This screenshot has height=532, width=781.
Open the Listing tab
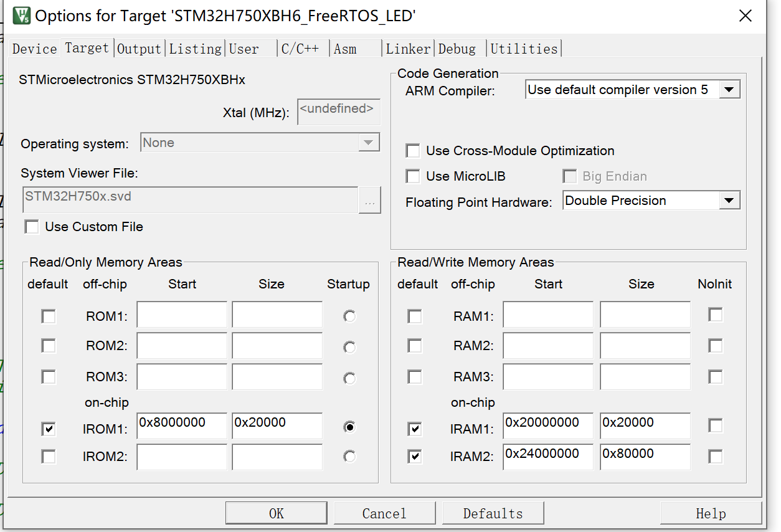(196, 49)
